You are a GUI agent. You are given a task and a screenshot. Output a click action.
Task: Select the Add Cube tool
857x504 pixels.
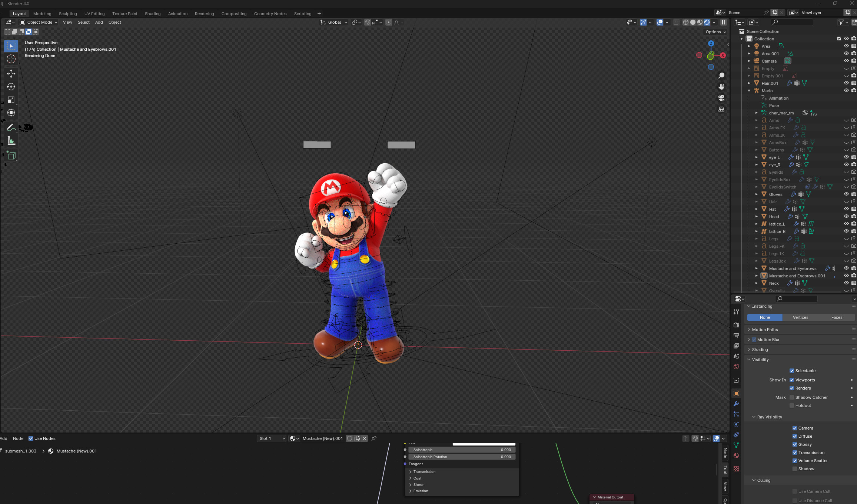pos(11,155)
